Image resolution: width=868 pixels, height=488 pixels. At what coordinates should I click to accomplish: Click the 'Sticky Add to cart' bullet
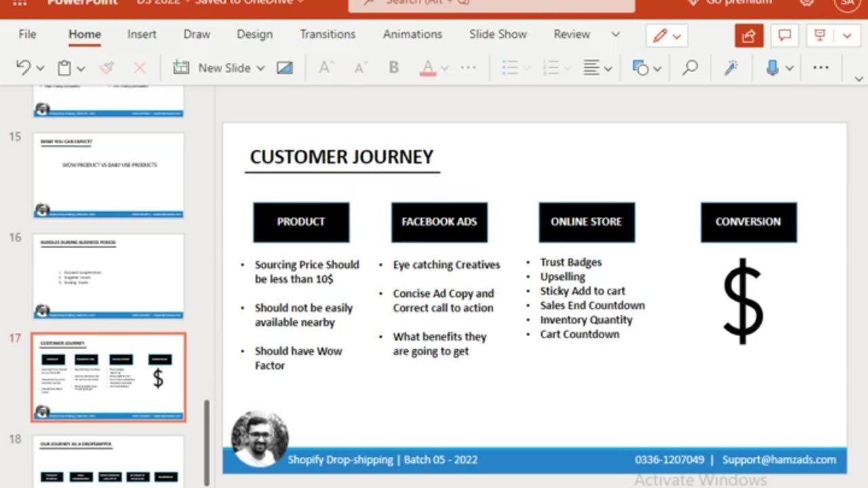coord(583,291)
